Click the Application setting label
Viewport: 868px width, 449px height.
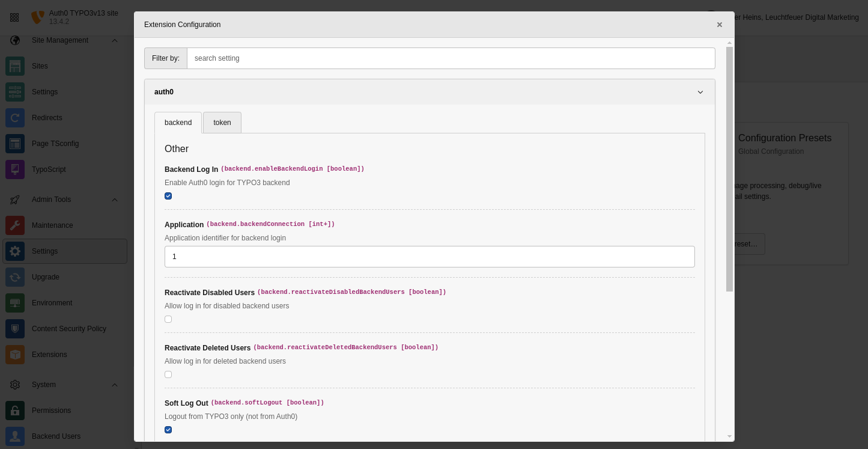click(x=184, y=225)
